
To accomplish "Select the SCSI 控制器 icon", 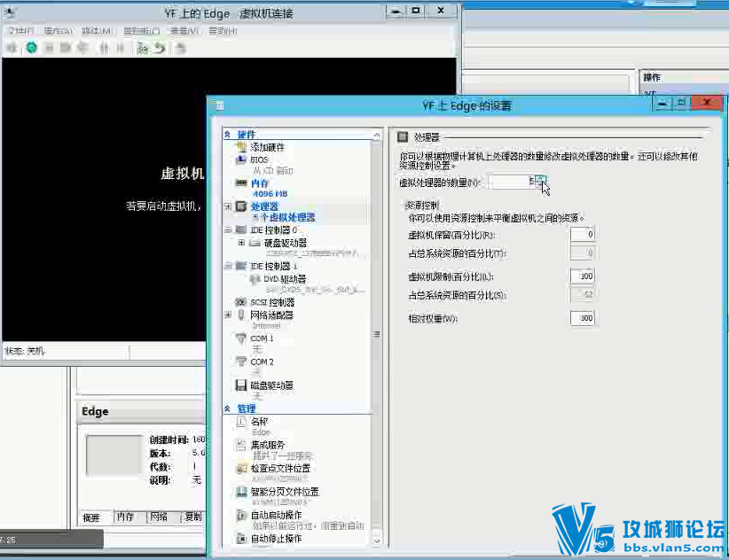I will 241,302.
